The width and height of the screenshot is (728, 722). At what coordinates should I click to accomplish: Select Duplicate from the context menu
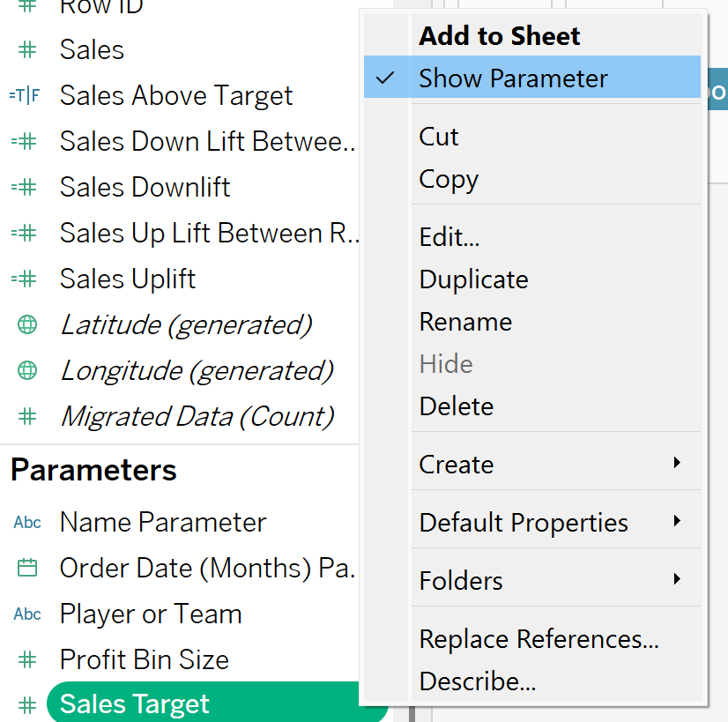tap(473, 279)
